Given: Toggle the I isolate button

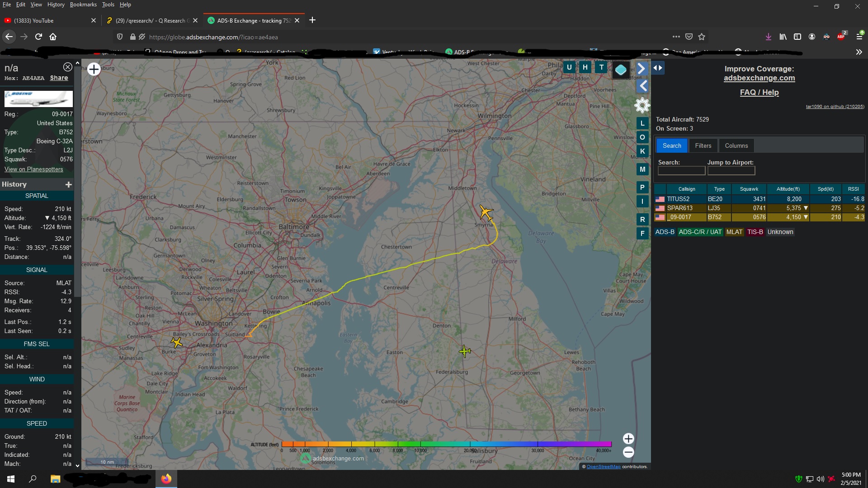Looking at the screenshot, I should point(642,201).
